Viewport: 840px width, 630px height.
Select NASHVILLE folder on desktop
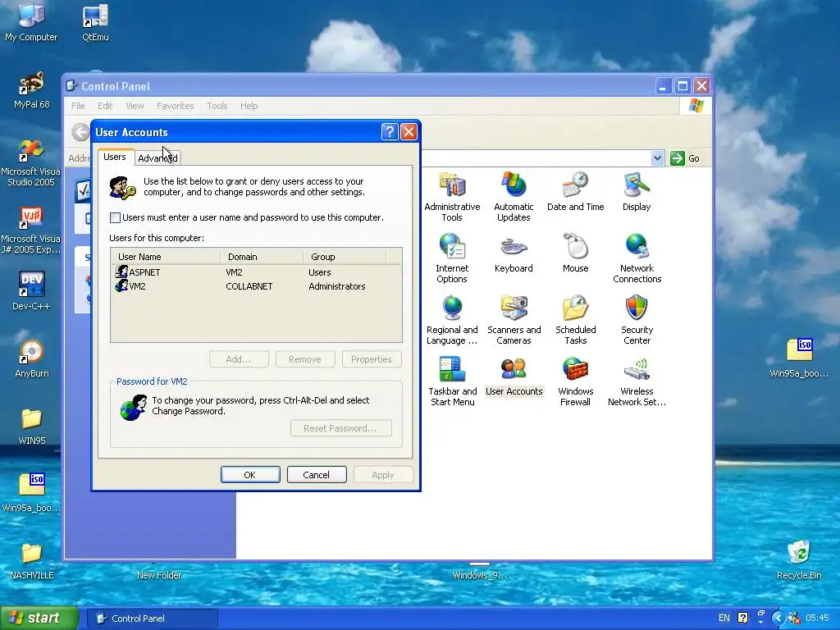[x=31, y=560]
